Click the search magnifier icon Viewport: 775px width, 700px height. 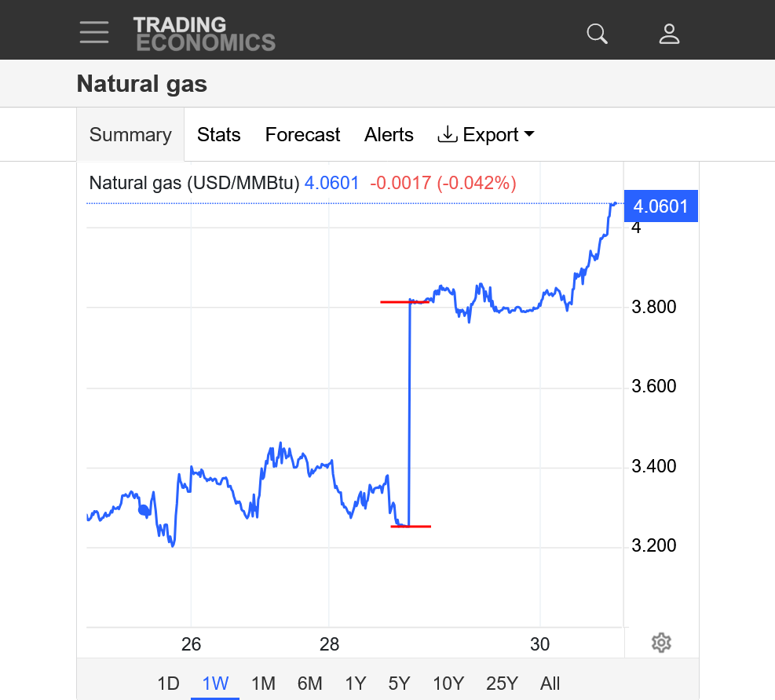point(598,34)
